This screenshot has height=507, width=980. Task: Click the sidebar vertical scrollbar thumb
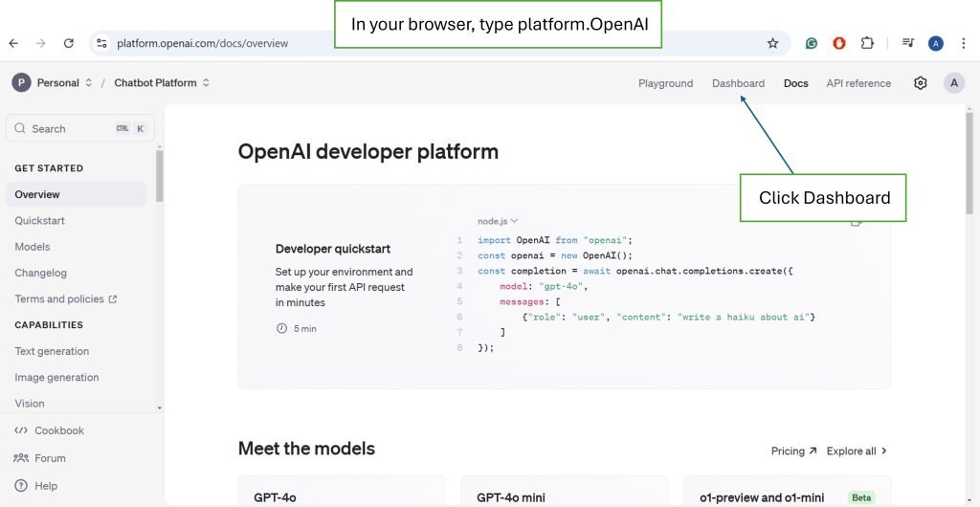pyautogui.click(x=160, y=176)
